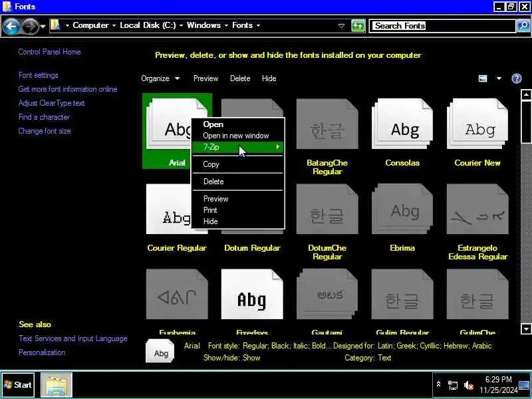532x399 pixels.
Task: Expand the Computer breadcrumb arrow
Action: (x=114, y=25)
